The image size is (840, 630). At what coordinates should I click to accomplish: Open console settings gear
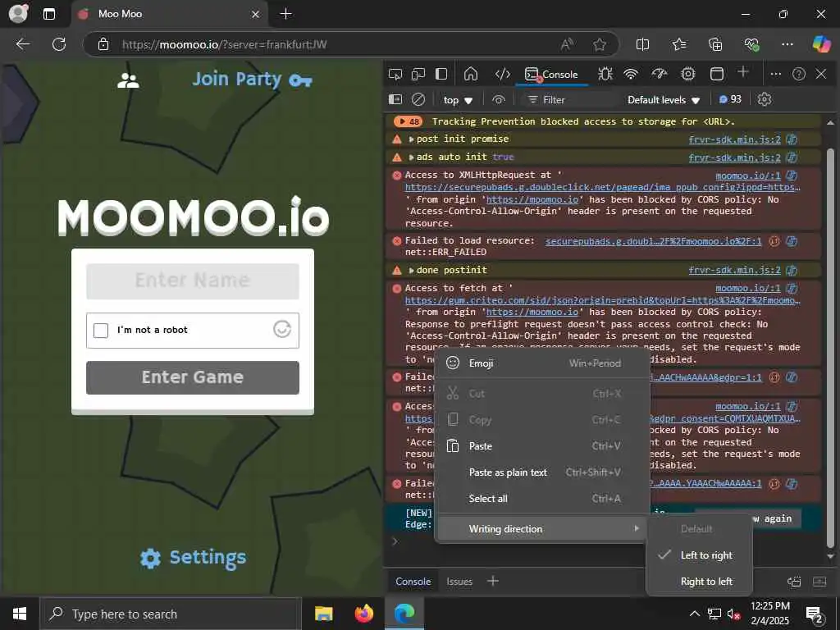[x=765, y=99]
